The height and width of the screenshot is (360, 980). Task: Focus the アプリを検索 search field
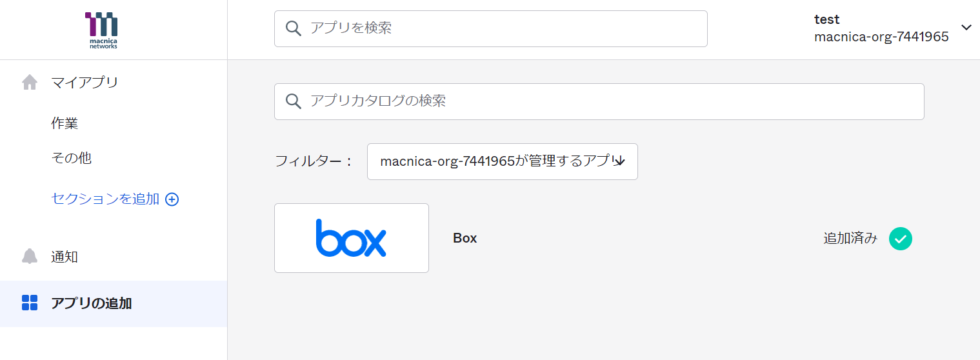(503, 28)
